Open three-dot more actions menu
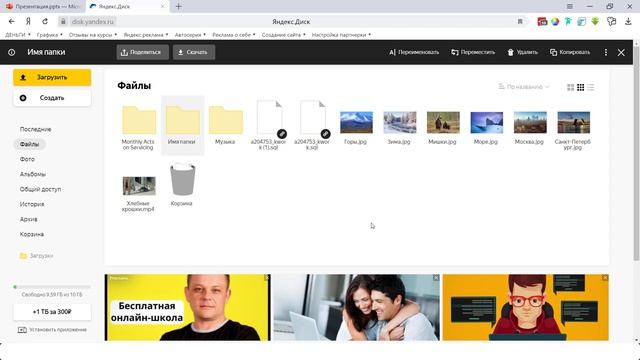Screen dimensions: 640x360 pyautogui.click(x=606, y=52)
